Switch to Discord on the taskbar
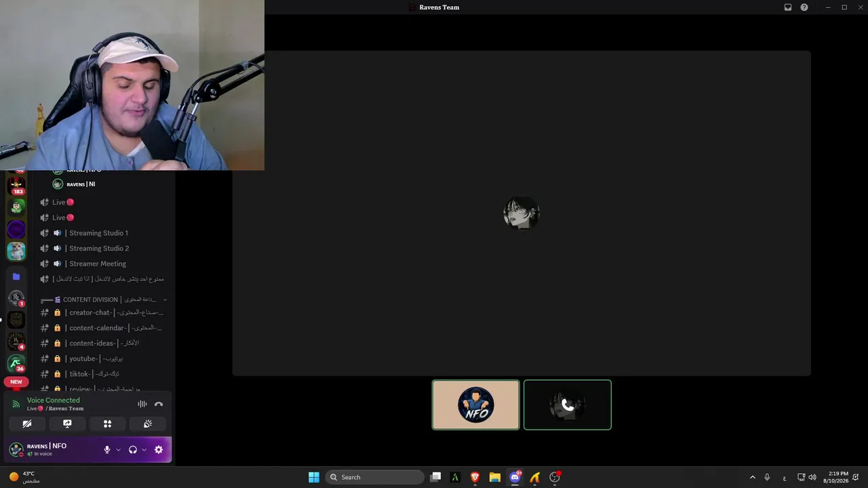 [515, 477]
